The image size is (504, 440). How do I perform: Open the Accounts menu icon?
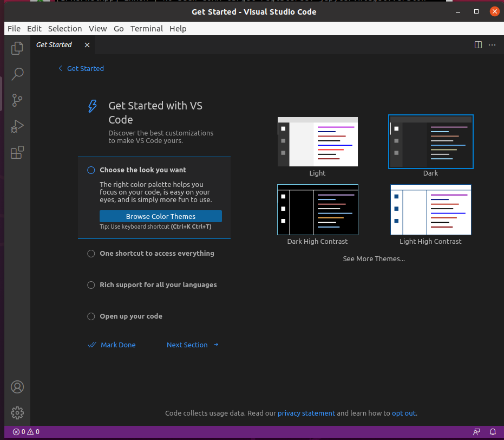(17, 386)
